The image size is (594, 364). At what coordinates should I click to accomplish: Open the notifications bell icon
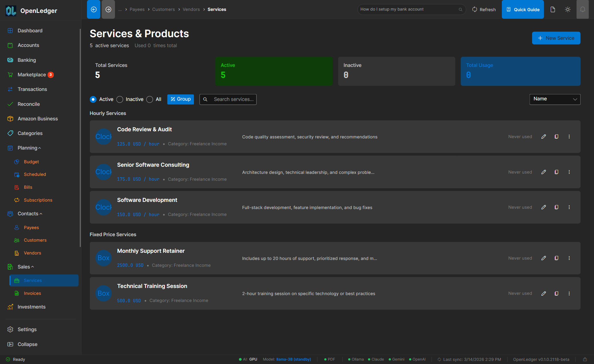[x=582, y=9]
